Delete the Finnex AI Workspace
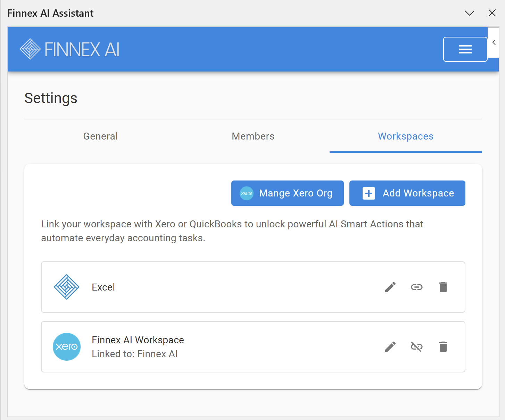Screen dimensions: 505x420 443,347
